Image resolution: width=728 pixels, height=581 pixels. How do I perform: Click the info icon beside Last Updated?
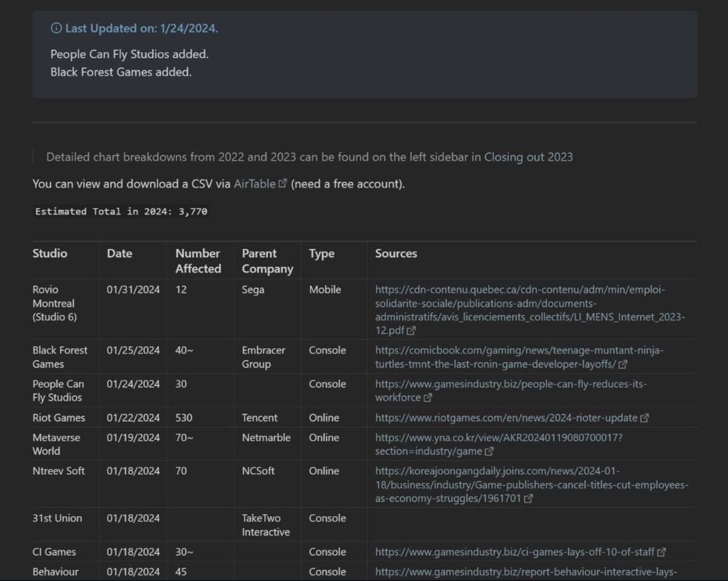click(56, 29)
